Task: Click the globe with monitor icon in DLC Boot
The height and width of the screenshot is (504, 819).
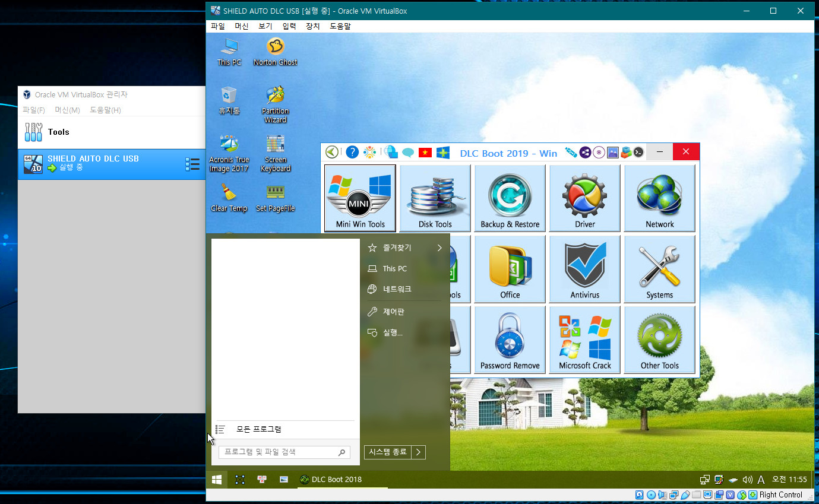Action: point(390,152)
